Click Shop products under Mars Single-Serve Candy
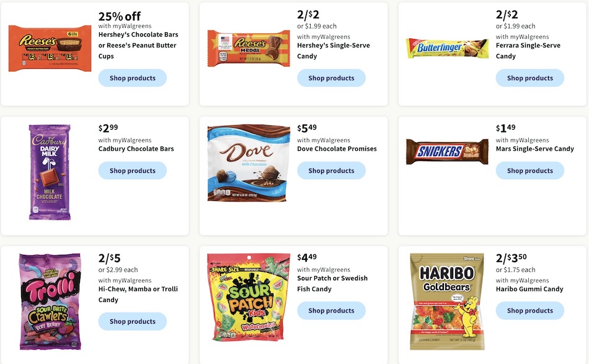This screenshot has height=364, width=589. pyautogui.click(x=529, y=170)
